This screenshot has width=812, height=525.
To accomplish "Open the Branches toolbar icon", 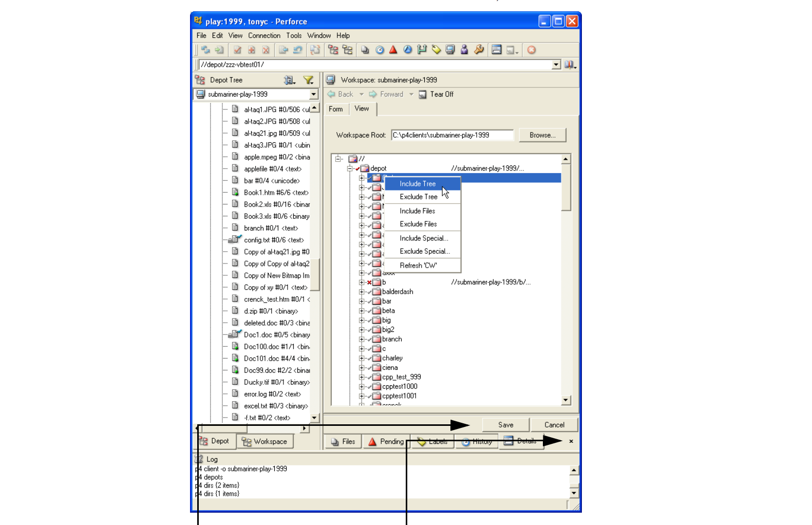I will [x=422, y=50].
